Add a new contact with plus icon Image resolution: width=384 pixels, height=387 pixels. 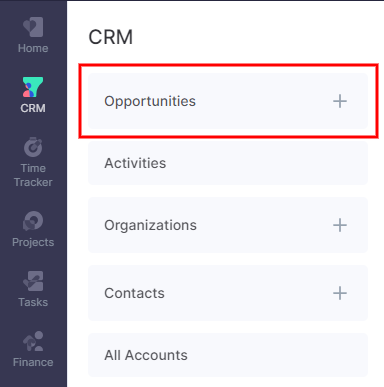340,293
